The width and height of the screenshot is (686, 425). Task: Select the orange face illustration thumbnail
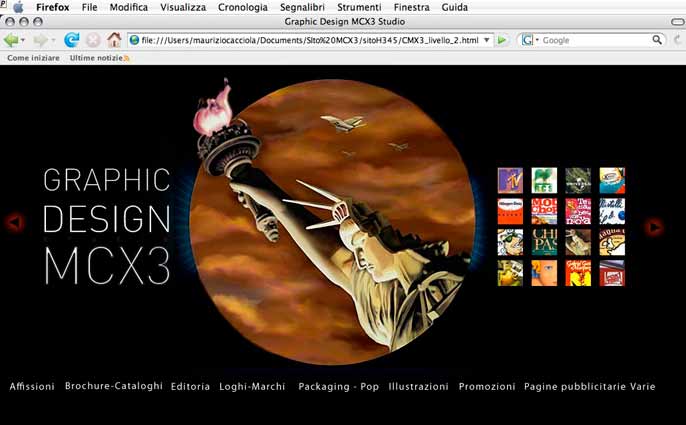coord(544,273)
